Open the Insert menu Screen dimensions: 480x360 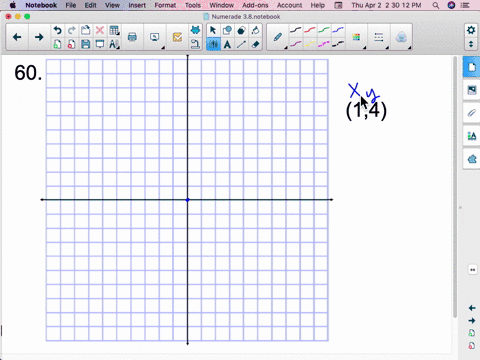coord(137,5)
